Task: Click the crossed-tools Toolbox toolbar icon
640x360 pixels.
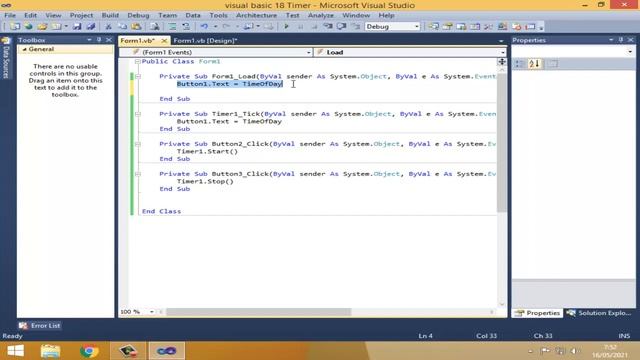Action: pos(489,27)
